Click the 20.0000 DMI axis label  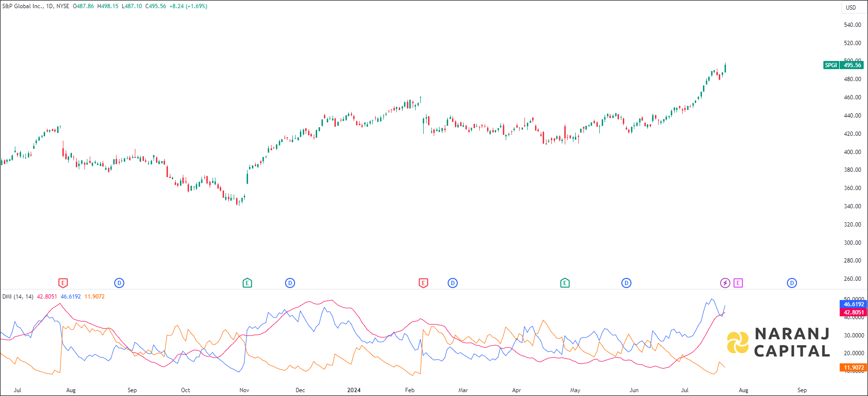pos(854,353)
